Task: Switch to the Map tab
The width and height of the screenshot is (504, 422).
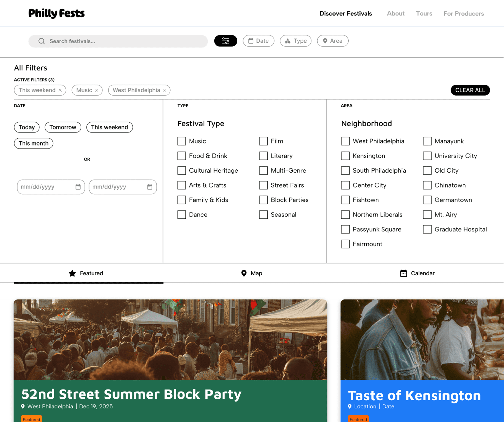Action: pos(252,273)
